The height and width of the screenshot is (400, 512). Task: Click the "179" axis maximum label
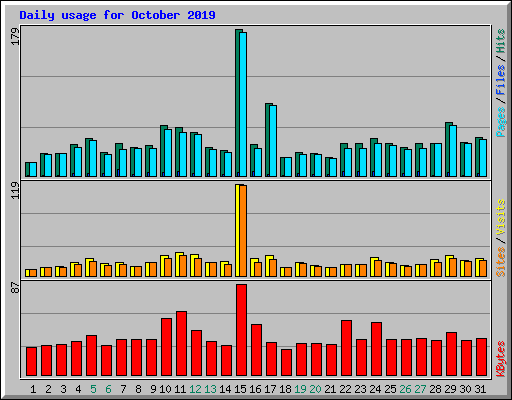point(15,37)
